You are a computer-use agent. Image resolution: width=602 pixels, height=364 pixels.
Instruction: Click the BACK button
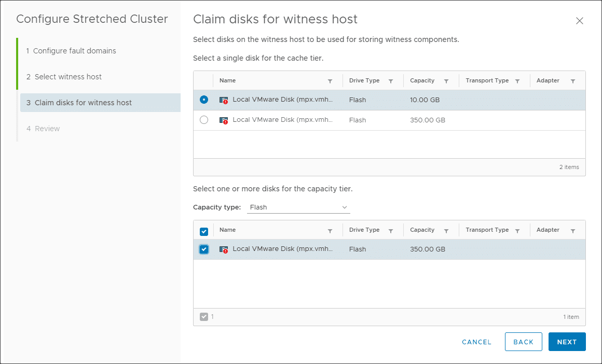click(x=523, y=342)
